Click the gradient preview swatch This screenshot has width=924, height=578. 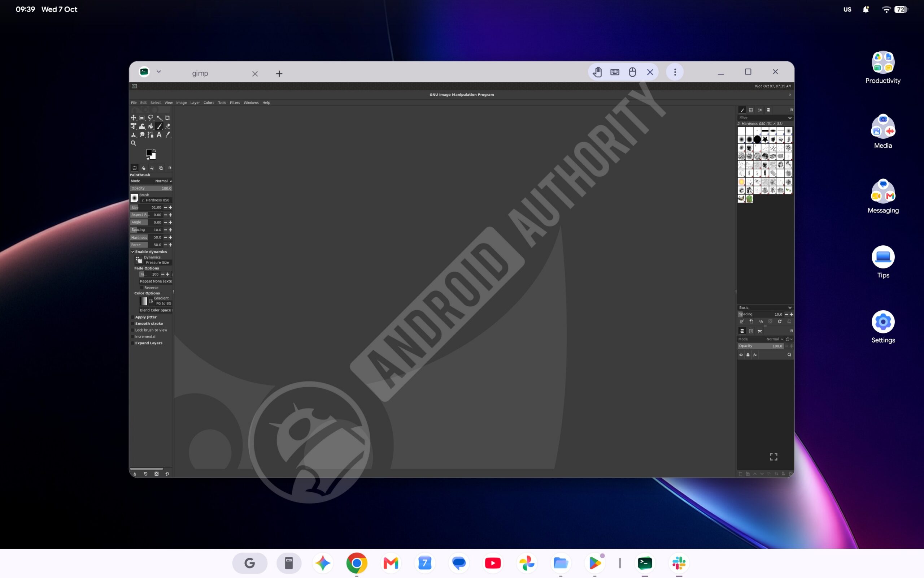pyautogui.click(x=144, y=301)
